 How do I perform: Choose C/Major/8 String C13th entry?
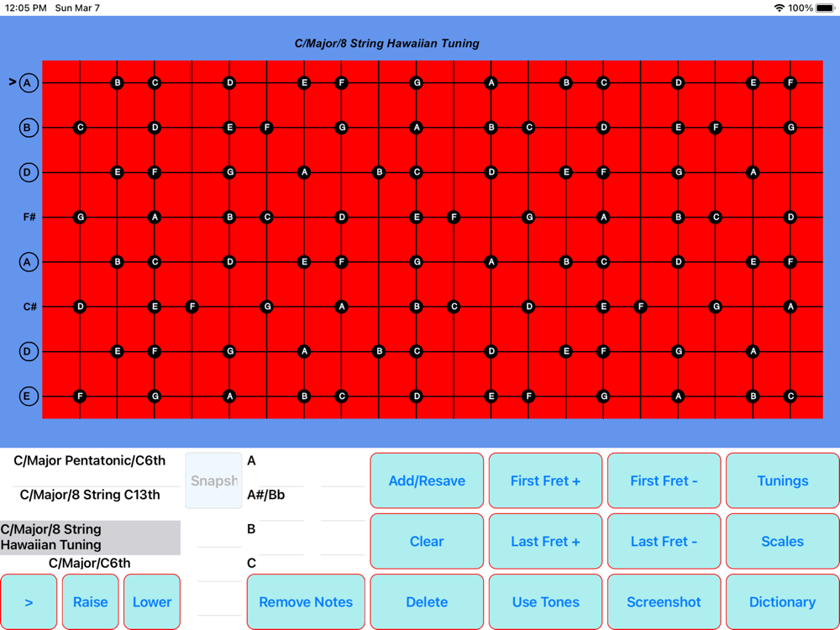[90, 495]
